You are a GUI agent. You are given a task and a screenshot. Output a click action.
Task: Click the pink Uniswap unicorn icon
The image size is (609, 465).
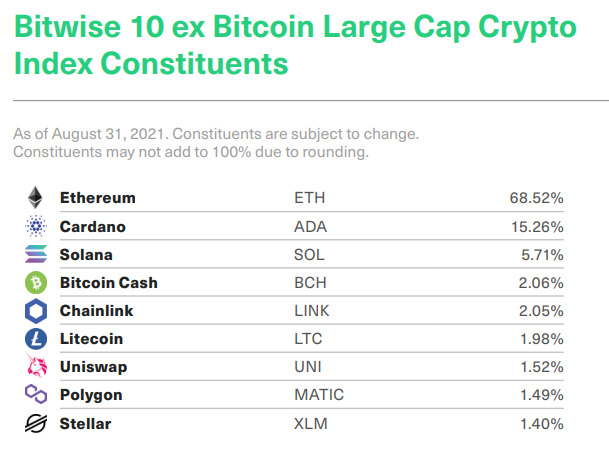click(36, 367)
